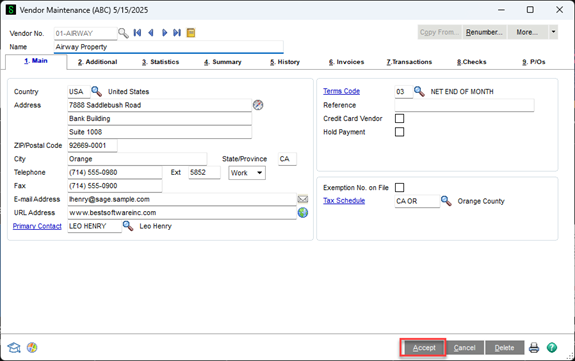
Task: Tick Exemption No. on File checkbox
Action: pyautogui.click(x=399, y=187)
